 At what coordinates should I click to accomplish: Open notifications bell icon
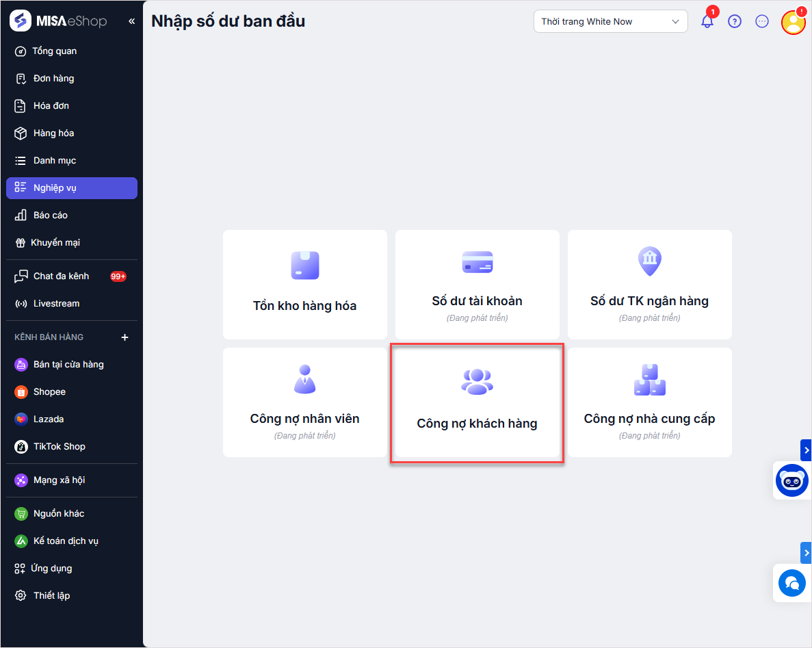(x=707, y=21)
